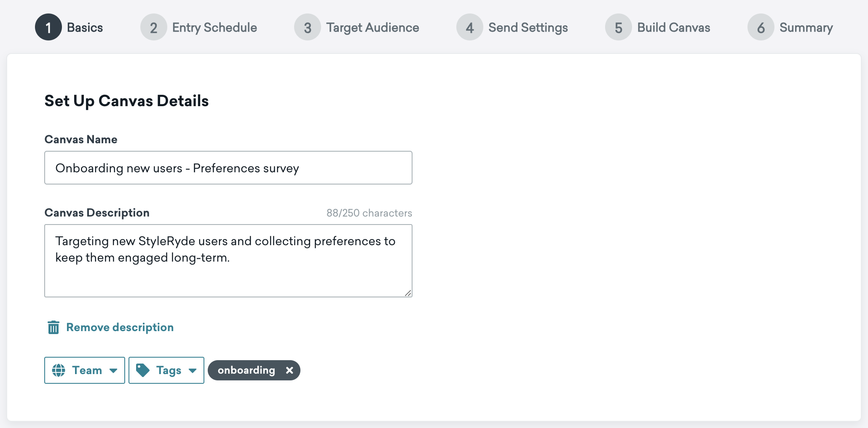This screenshot has width=868, height=428.
Task: Click the step 5 circle icon
Action: click(619, 27)
